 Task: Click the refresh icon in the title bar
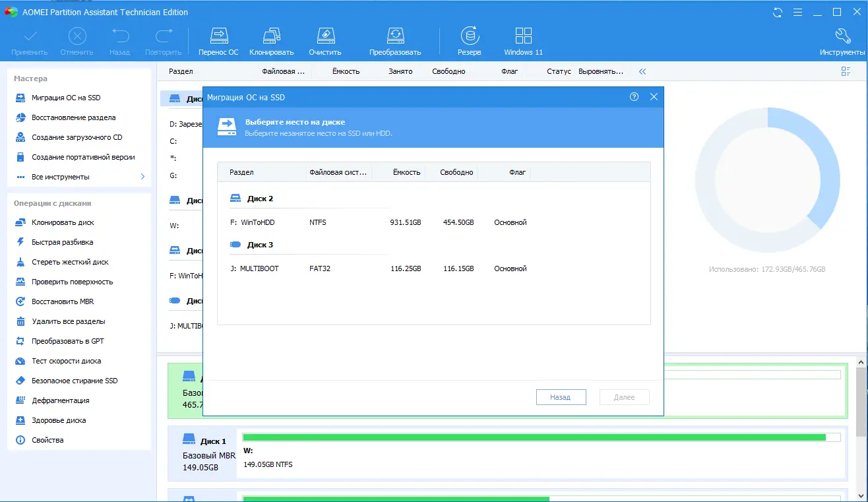coord(778,12)
